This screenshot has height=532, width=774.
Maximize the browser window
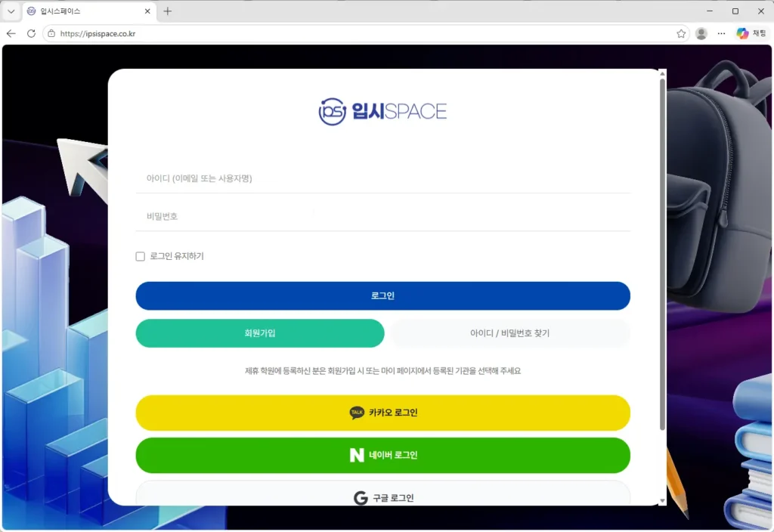point(735,11)
